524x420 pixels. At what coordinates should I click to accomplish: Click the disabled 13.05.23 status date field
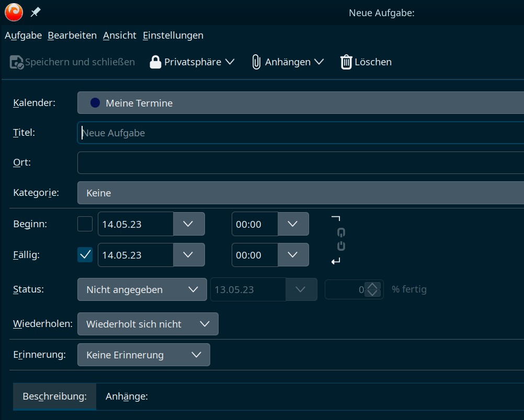pos(248,289)
